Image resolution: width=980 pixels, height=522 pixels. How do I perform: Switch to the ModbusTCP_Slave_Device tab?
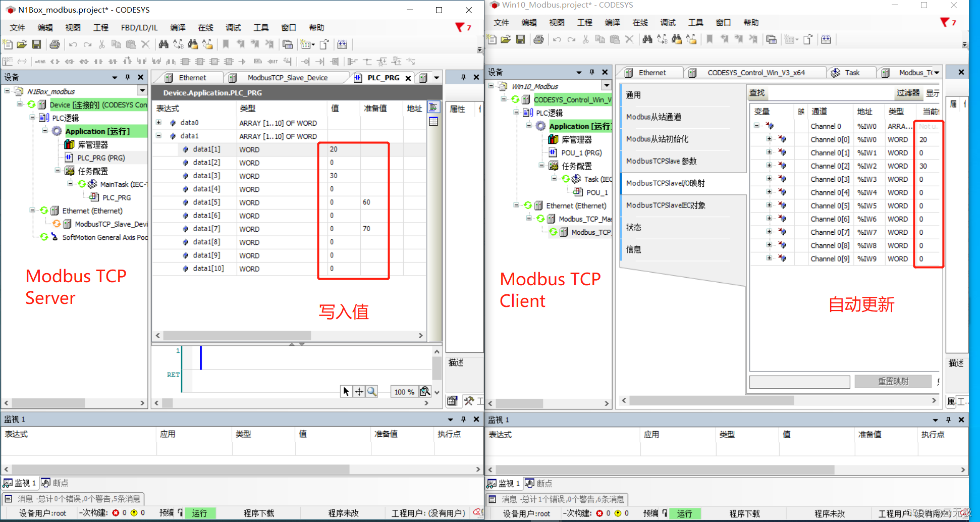click(x=288, y=77)
